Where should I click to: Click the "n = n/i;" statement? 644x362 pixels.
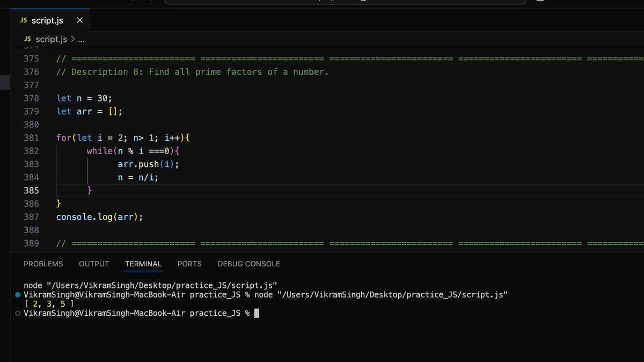coord(138,177)
